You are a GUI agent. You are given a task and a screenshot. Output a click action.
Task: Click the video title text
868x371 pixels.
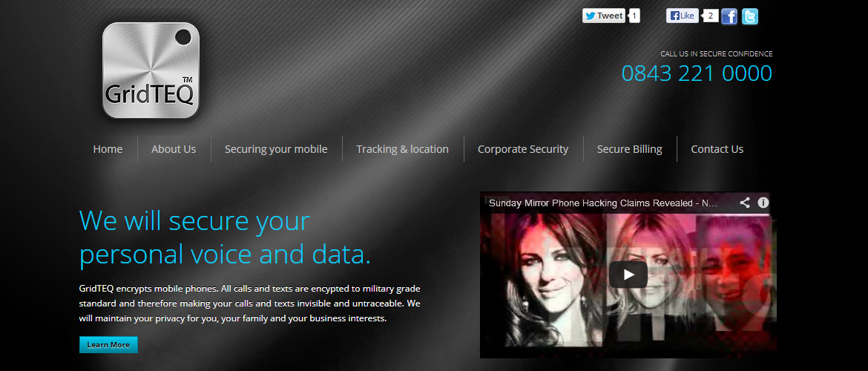pyautogui.click(x=603, y=203)
